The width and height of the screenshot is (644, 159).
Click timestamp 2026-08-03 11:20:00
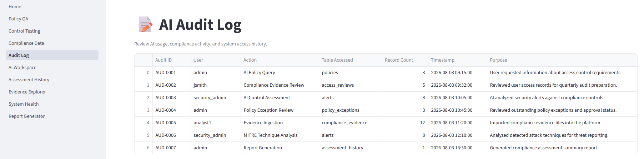458,123
